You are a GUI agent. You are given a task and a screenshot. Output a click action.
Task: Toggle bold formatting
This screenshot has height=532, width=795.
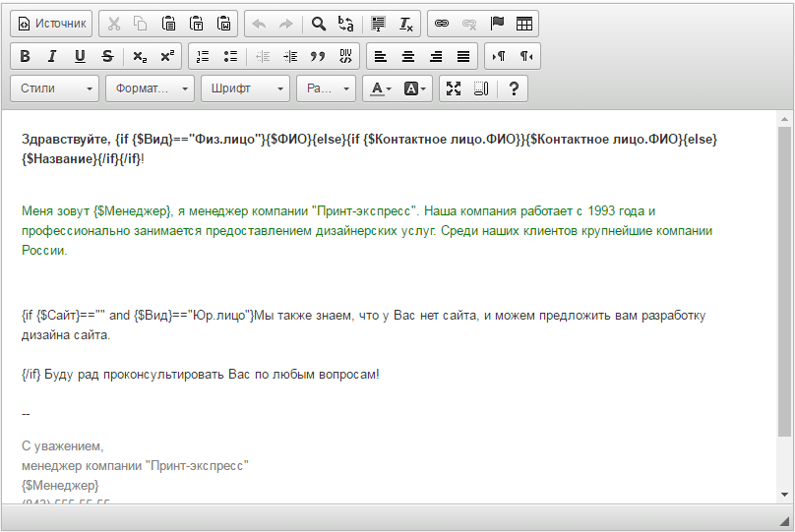(25, 56)
